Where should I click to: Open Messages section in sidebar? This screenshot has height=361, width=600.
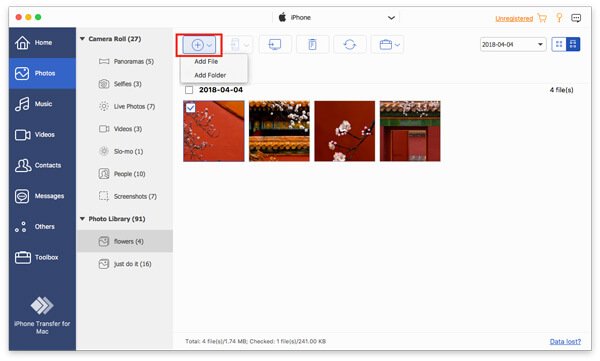tap(42, 196)
